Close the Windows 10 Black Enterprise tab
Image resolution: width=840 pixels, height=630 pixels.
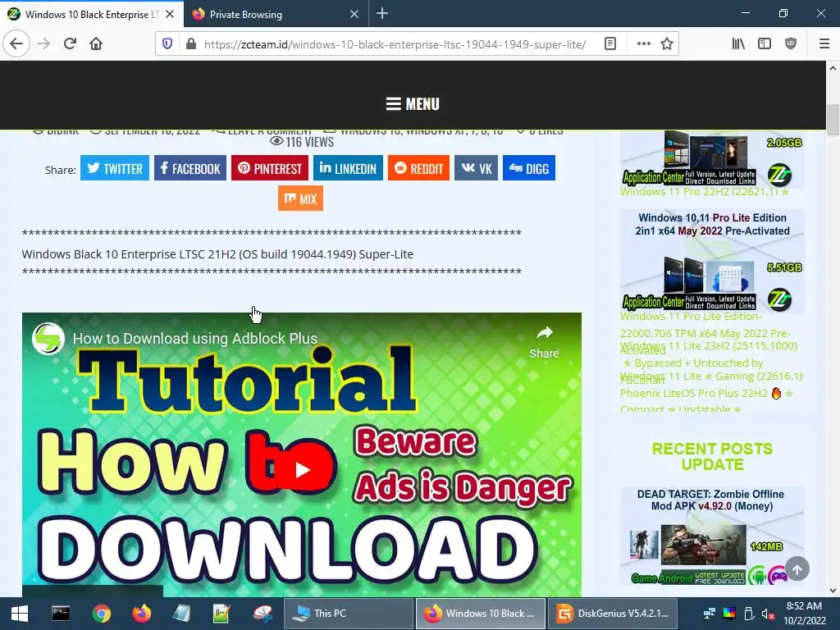(170, 14)
